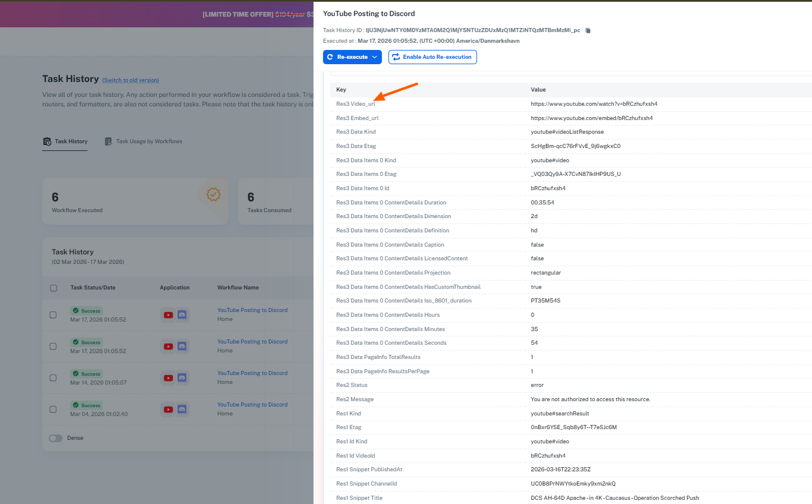Open YouTube Posting to Discord in Mar 14 row
Viewport: 812px width, 504px height.
(252, 373)
